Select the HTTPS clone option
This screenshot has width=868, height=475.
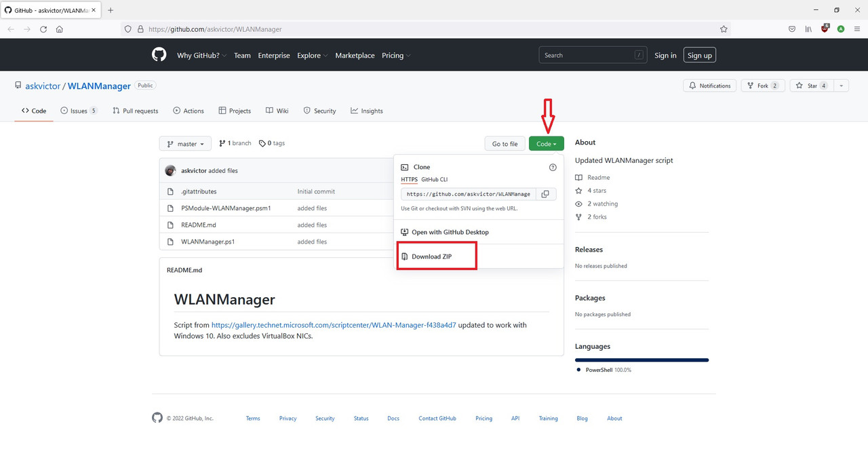[x=410, y=179]
